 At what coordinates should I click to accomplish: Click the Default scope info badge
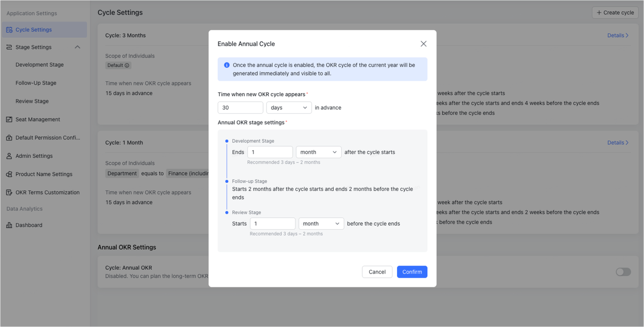[x=126, y=65]
